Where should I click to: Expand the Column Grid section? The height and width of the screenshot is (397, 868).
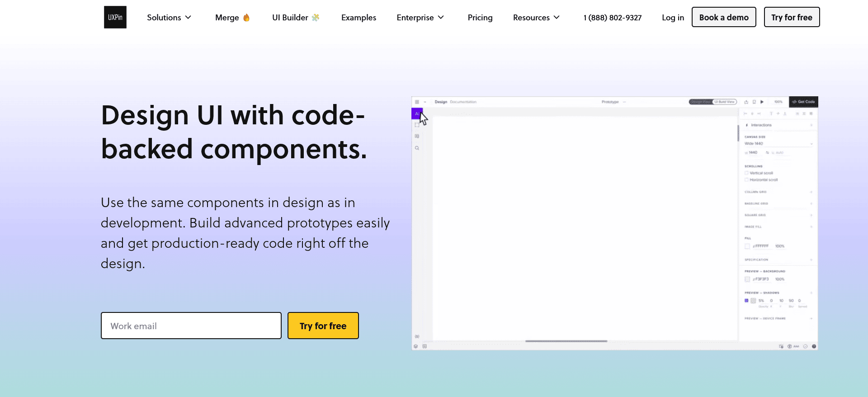coord(778,192)
